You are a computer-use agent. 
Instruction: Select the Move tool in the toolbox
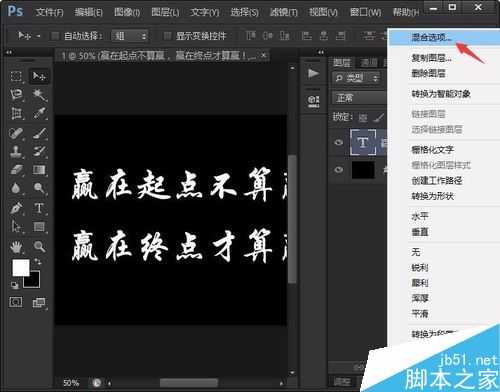[39, 76]
